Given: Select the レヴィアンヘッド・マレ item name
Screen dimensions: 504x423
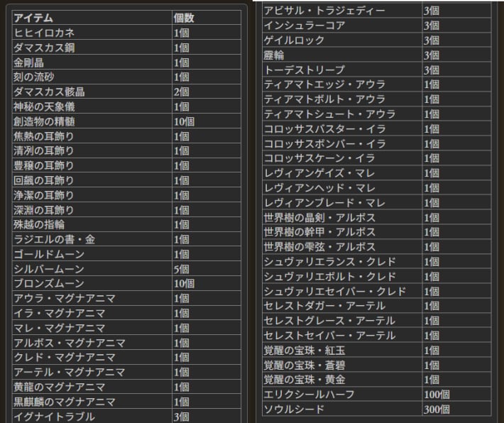Looking at the screenshot, I should tap(319, 188).
